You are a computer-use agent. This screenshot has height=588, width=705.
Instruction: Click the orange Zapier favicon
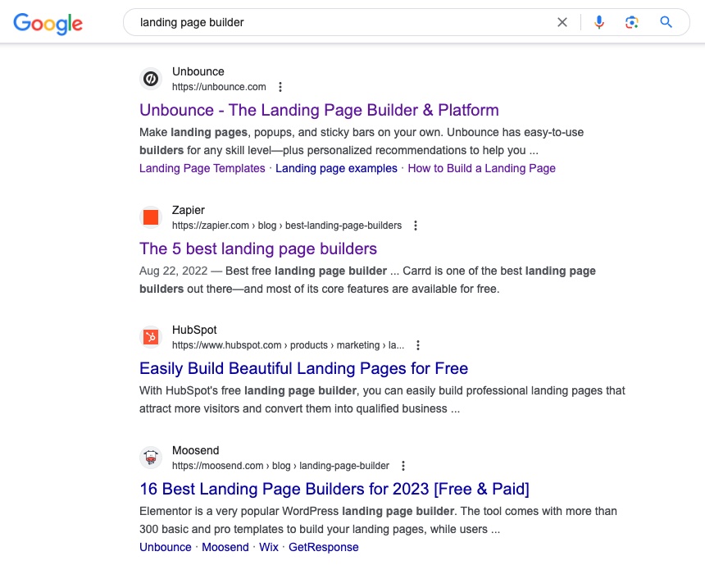coord(151,217)
